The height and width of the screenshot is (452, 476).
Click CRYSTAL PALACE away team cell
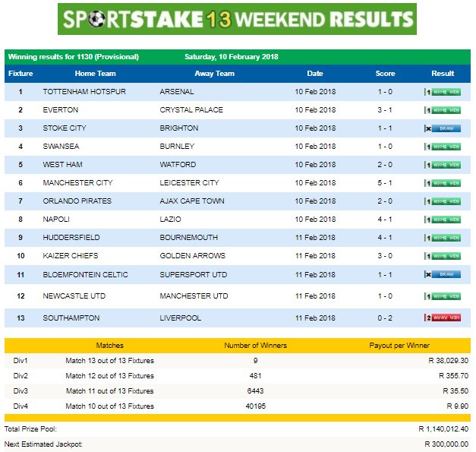click(191, 110)
